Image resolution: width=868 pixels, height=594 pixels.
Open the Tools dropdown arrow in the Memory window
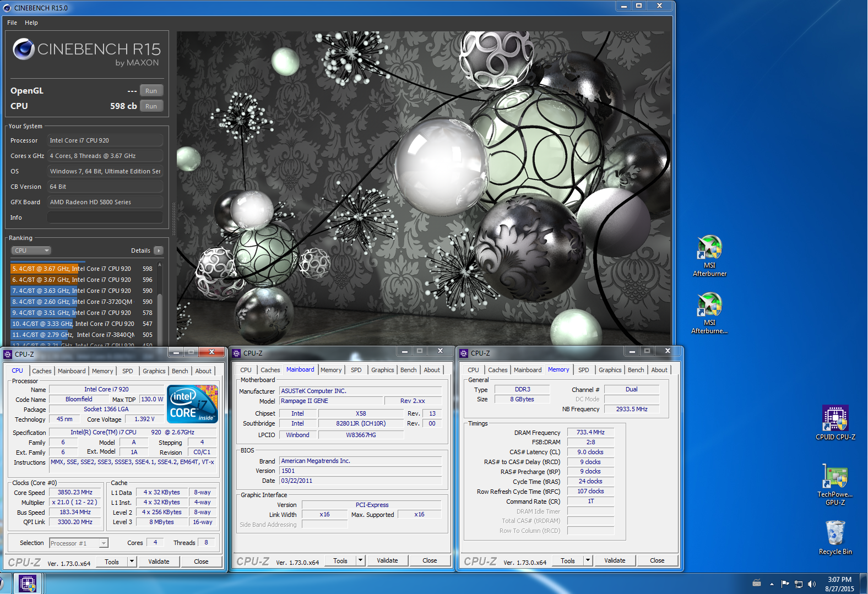(x=588, y=560)
